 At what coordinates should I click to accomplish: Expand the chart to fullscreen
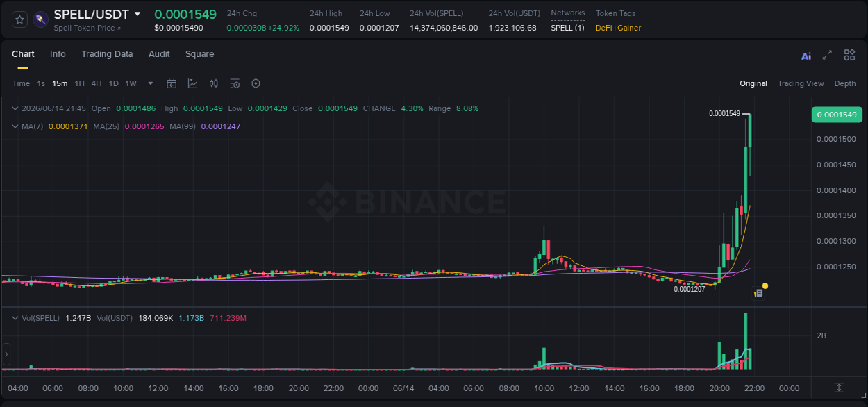click(x=827, y=55)
